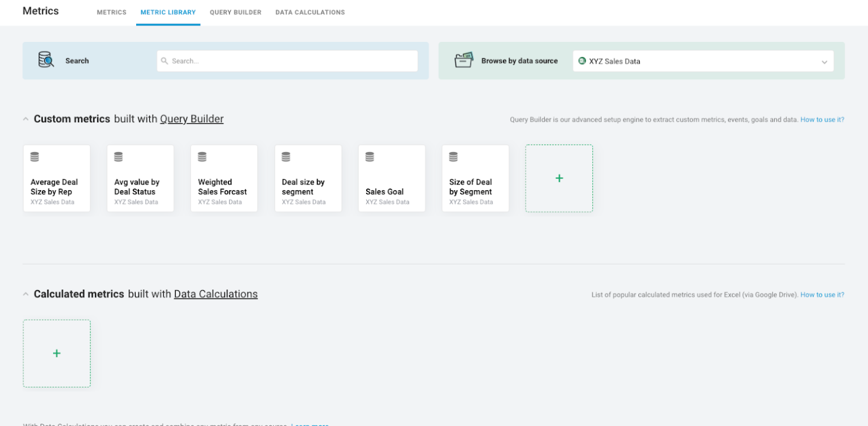Switch to the Query Builder tab
This screenshot has width=868, height=426.
coord(235,12)
